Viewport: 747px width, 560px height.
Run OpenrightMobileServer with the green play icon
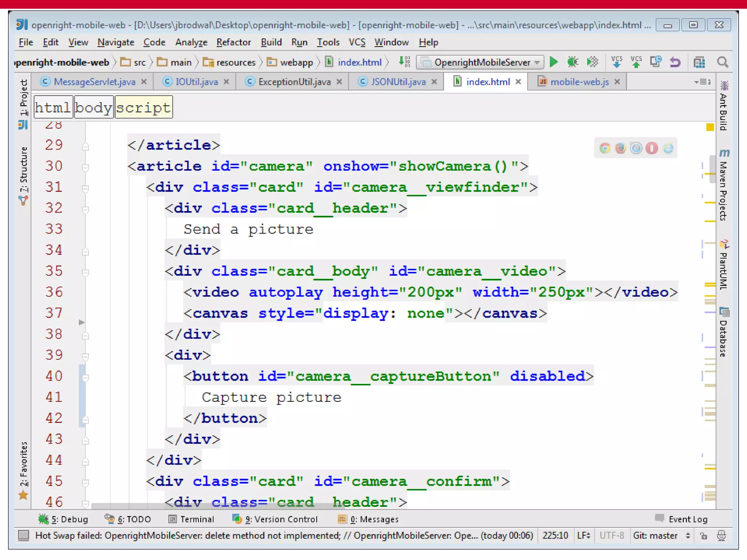(554, 62)
